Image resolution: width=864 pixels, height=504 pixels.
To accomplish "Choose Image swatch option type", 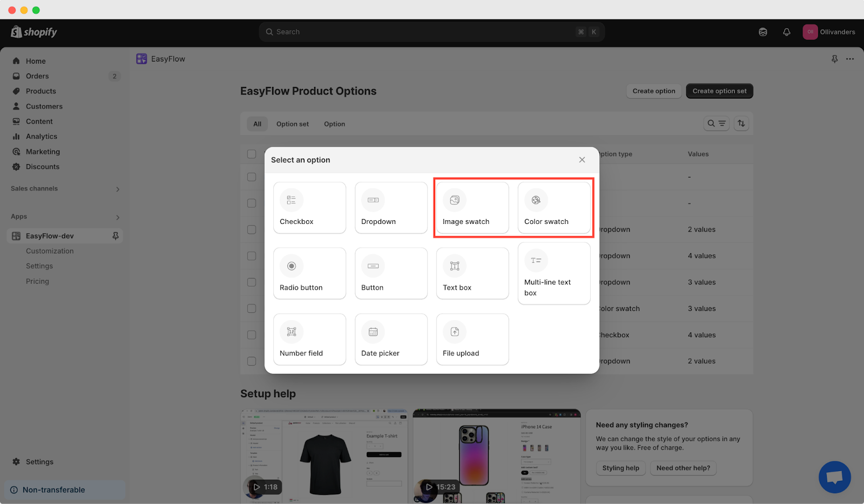I will (473, 208).
